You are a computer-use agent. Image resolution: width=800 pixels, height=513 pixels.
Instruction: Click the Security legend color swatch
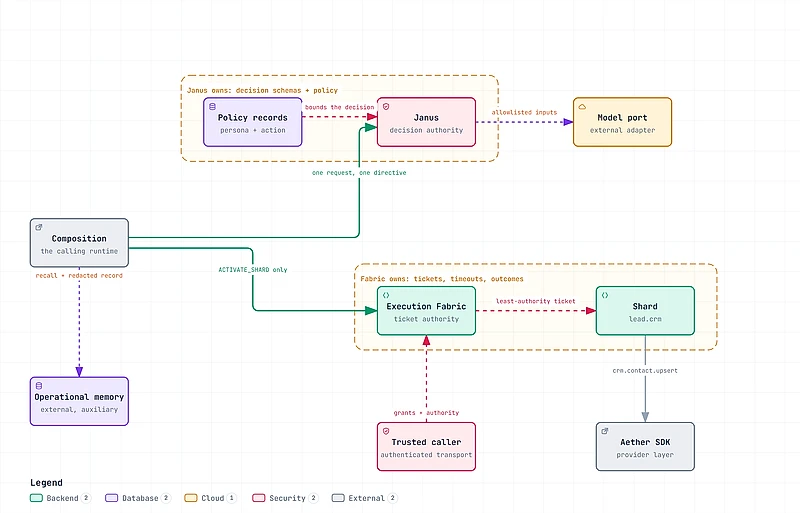(x=259, y=498)
